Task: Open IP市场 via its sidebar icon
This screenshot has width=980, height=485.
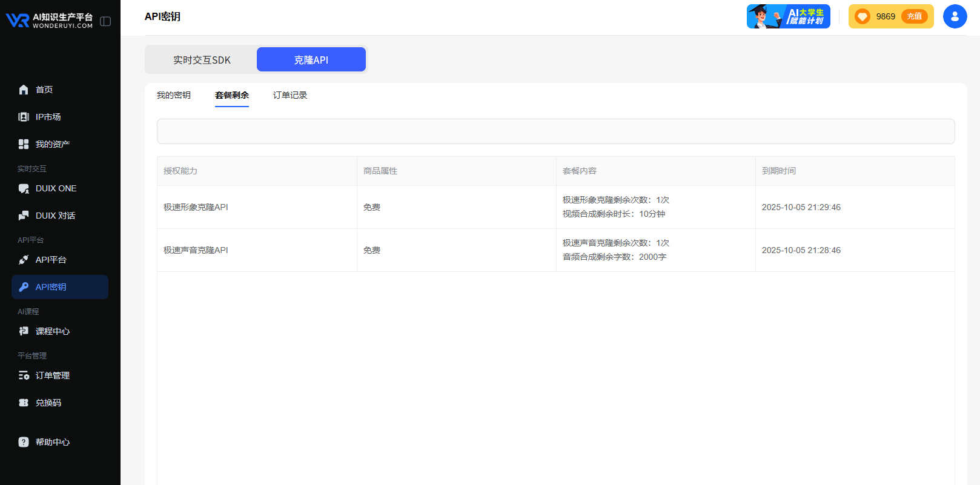Action: pos(24,117)
